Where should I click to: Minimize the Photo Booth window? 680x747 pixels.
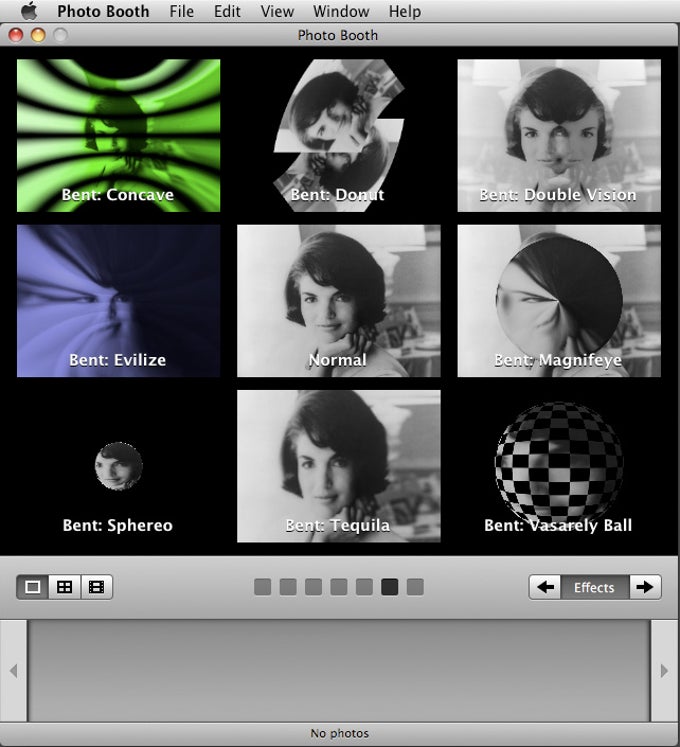(38, 35)
